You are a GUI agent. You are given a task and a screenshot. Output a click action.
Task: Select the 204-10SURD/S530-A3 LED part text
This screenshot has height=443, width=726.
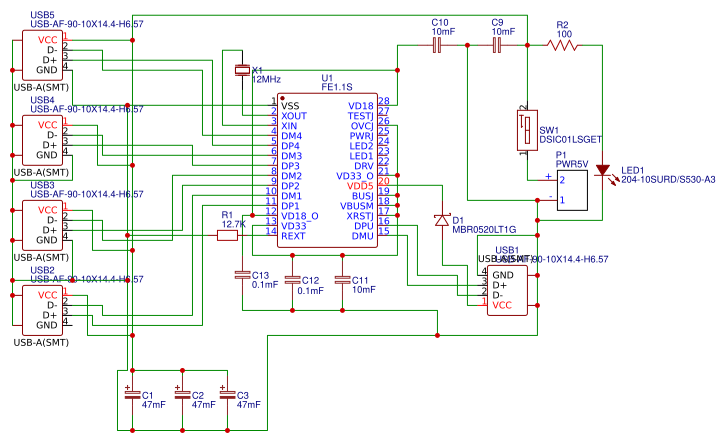[668, 180]
